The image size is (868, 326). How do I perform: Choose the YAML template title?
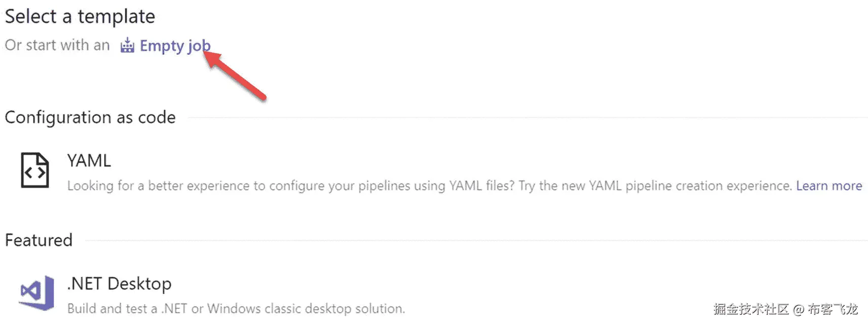89,161
